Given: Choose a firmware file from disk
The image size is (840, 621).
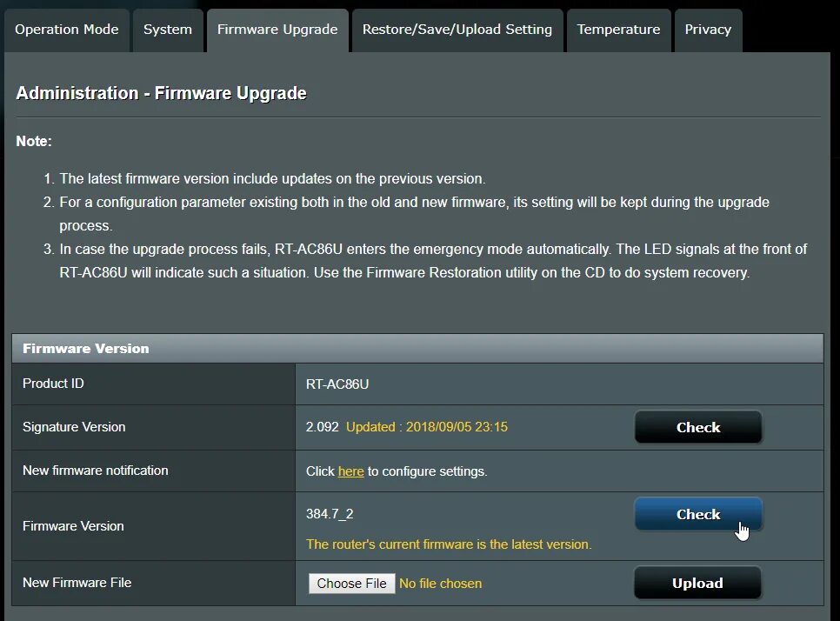Looking at the screenshot, I should point(351,583).
